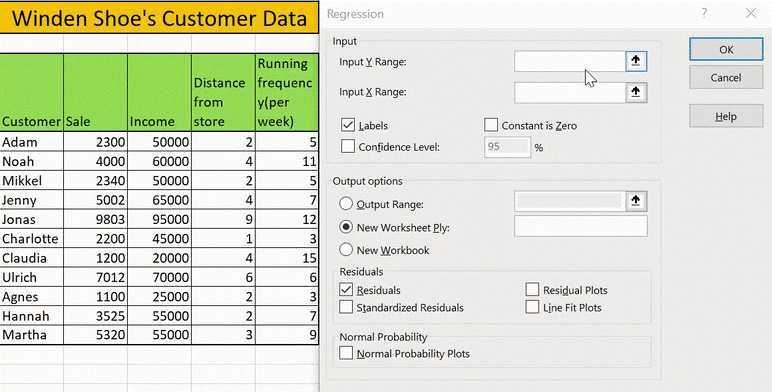Screen dimensions: 772x392
Task: Select New Worksheet Ply radio button
Action: point(346,227)
